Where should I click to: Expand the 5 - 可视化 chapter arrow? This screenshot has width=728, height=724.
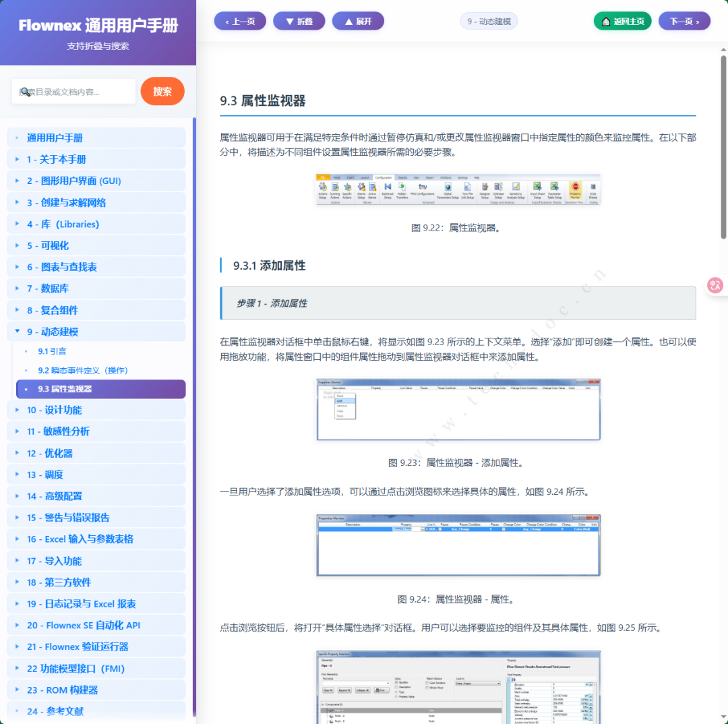click(x=17, y=245)
